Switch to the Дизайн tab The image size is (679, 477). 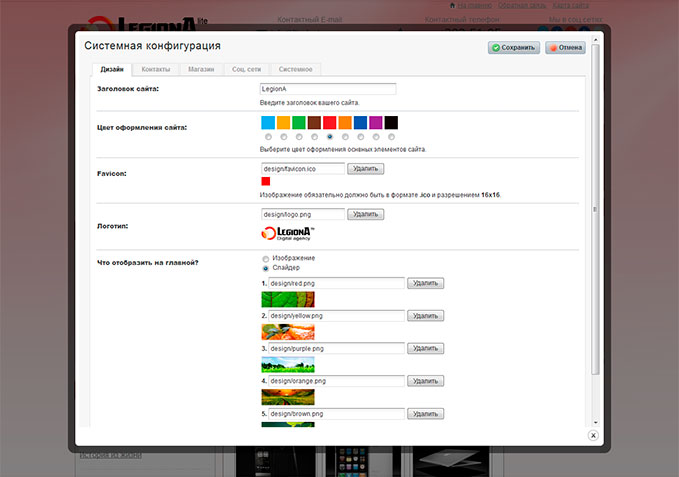[x=112, y=69]
